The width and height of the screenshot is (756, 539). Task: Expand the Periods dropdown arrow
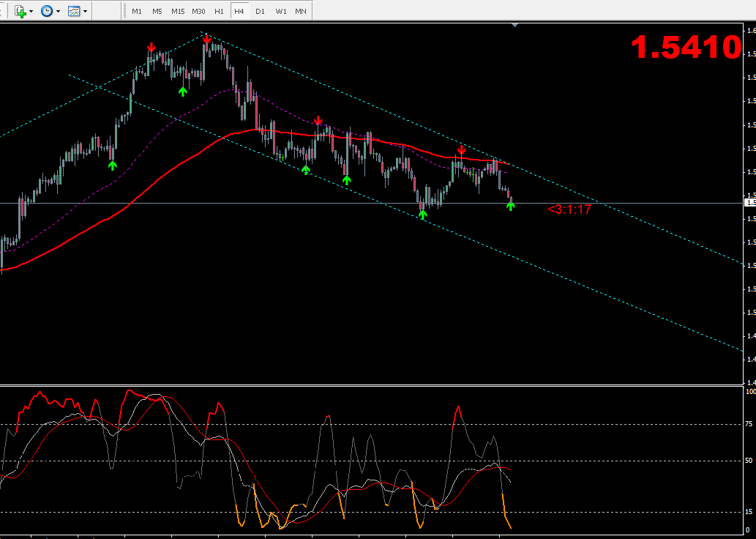click(59, 12)
